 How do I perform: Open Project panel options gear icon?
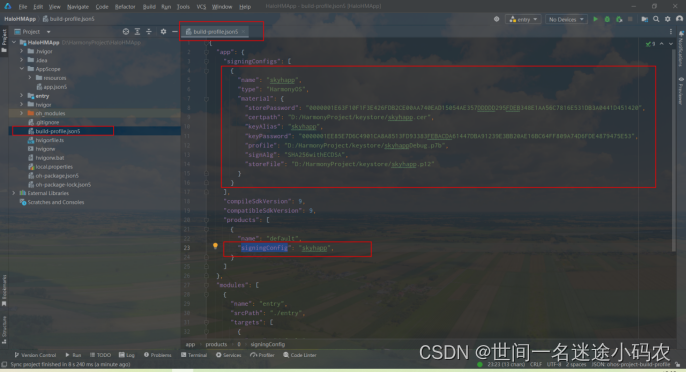pos(163,32)
